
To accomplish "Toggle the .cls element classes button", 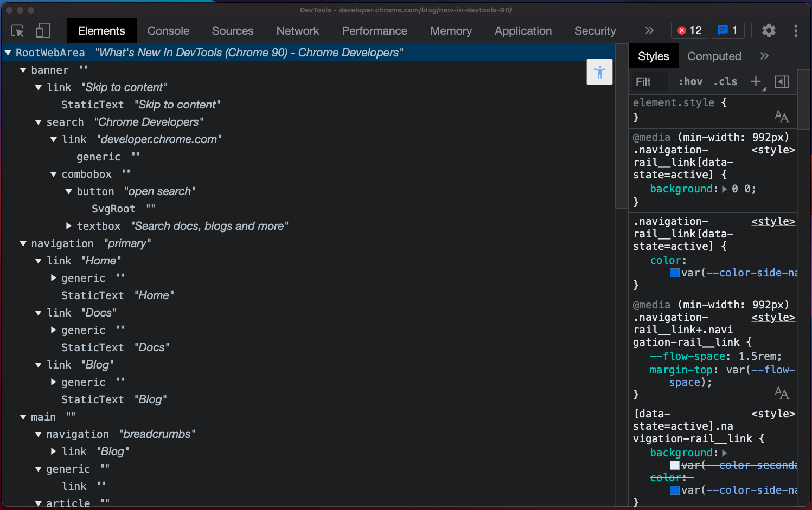I will pos(725,82).
